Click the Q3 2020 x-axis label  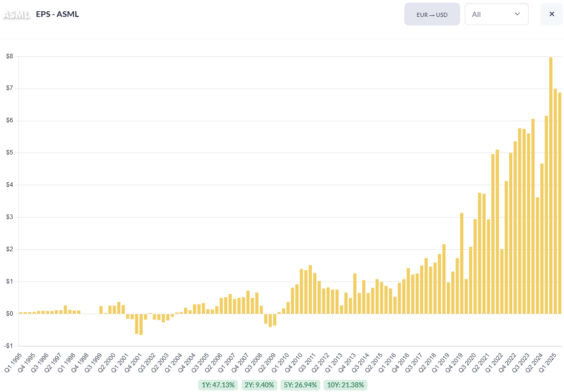467,362
